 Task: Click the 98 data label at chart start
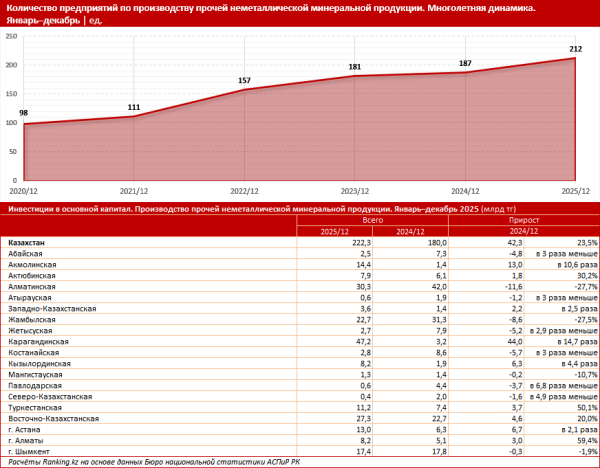point(23,113)
